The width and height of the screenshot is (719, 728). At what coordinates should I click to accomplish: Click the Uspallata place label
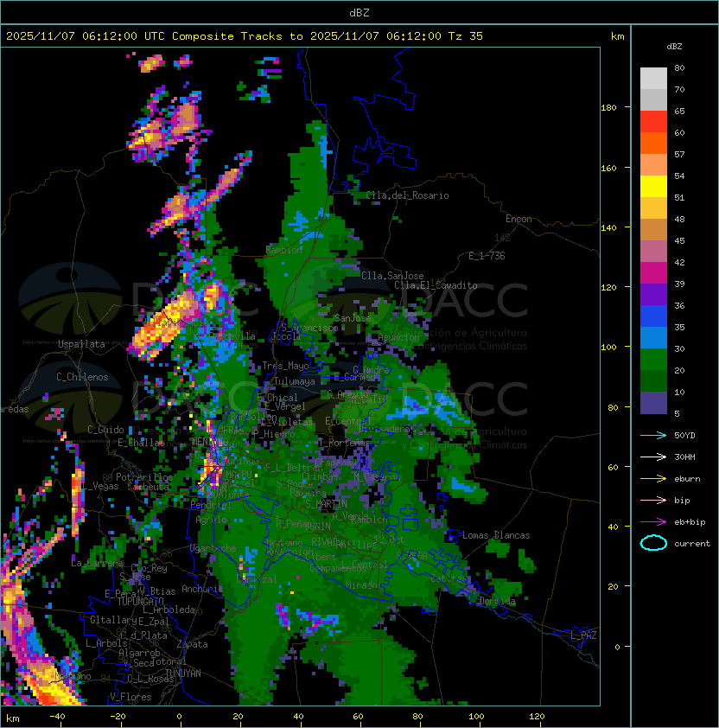[81, 344]
